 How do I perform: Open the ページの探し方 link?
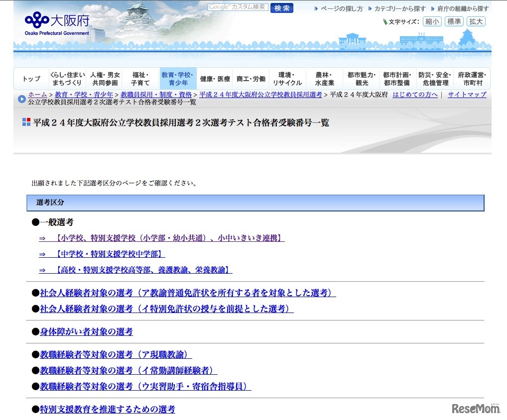pyautogui.click(x=341, y=8)
